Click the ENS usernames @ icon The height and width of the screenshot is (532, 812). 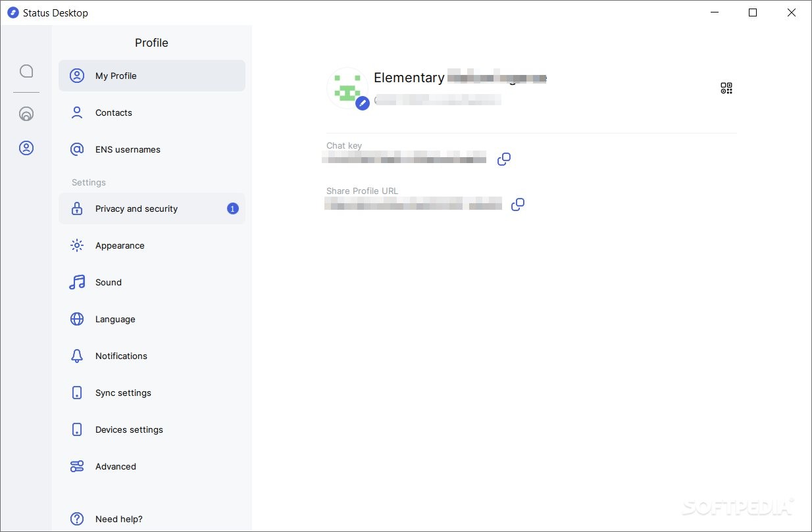point(77,149)
